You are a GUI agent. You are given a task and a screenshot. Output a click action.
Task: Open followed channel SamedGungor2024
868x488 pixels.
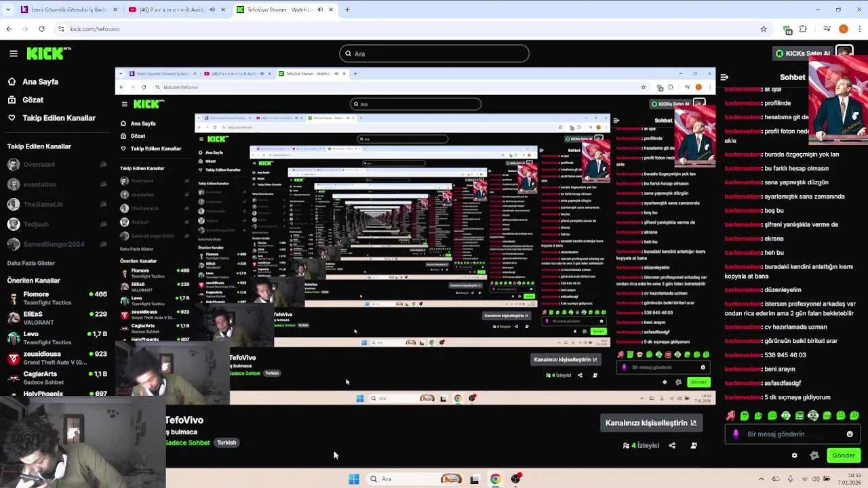tap(58, 244)
